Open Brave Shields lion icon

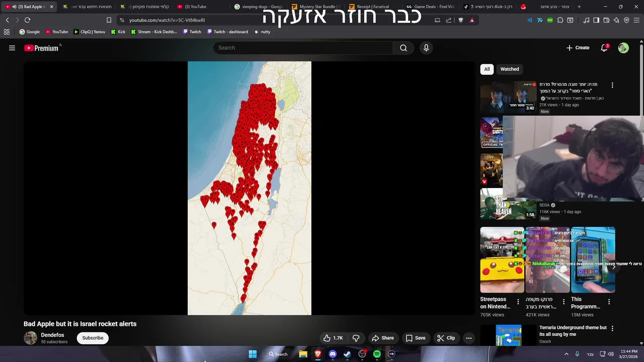[x=460, y=20]
